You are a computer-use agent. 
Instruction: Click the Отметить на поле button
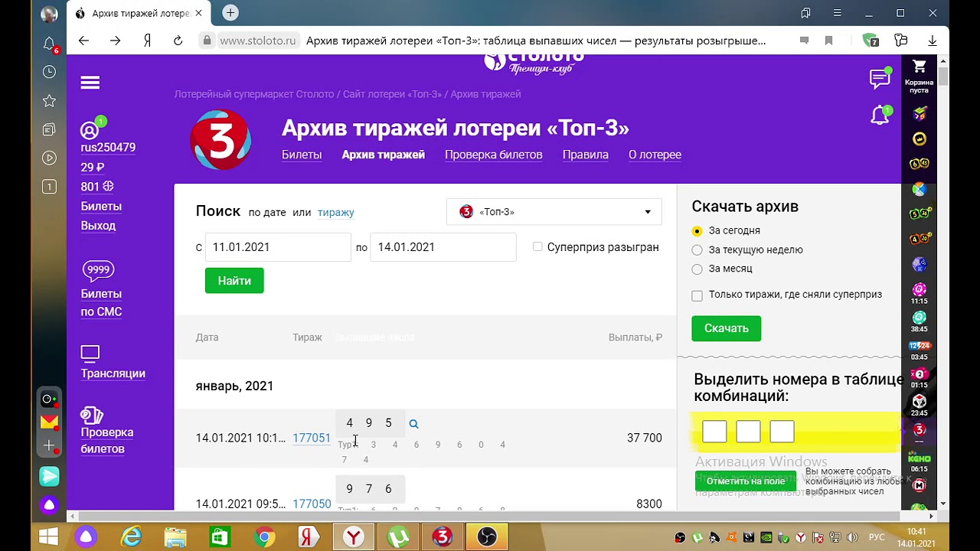click(746, 481)
